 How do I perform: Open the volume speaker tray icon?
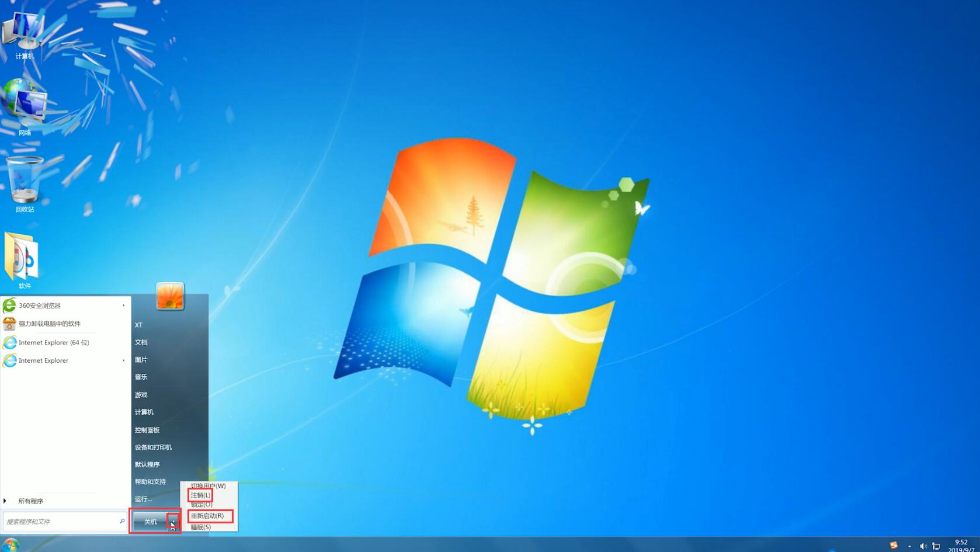[x=923, y=546]
